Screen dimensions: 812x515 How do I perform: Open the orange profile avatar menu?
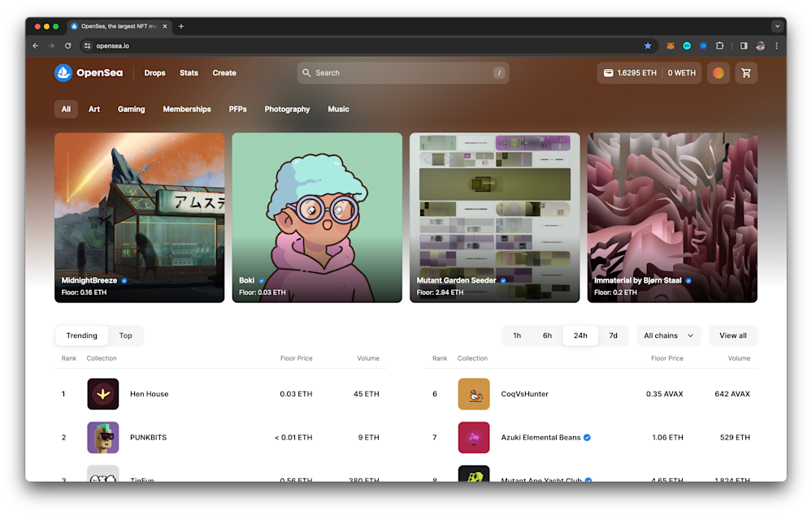(719, 73)
